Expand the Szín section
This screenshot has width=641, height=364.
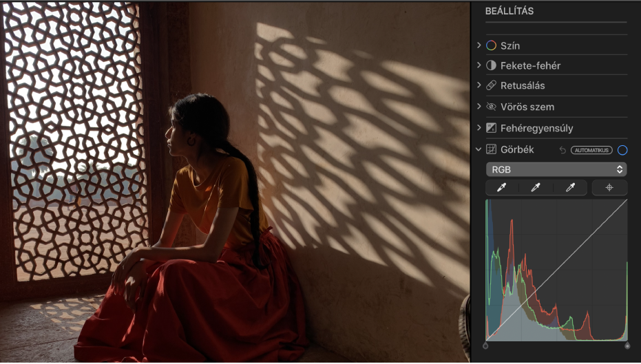tap(479, 46)
